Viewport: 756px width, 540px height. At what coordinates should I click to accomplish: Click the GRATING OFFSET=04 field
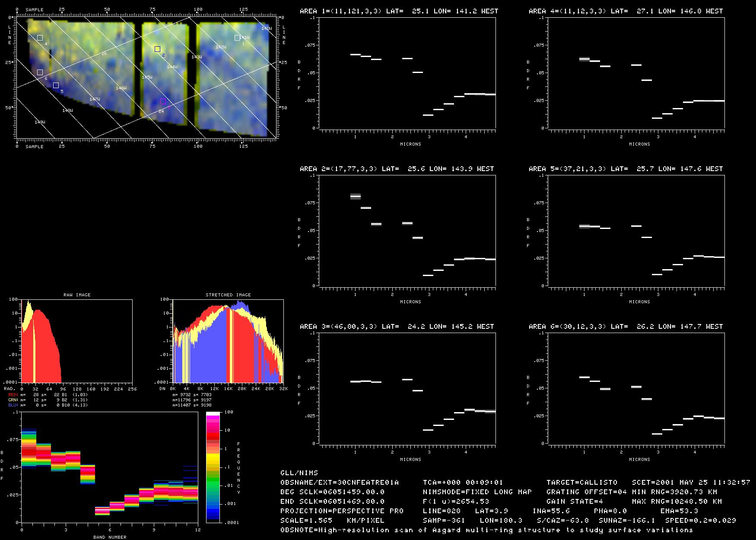point(587,492)
